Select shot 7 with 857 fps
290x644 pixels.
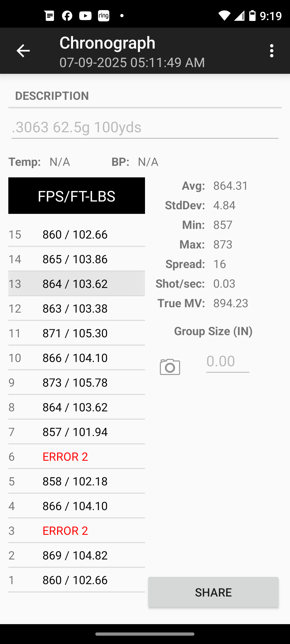coord(77,432)
